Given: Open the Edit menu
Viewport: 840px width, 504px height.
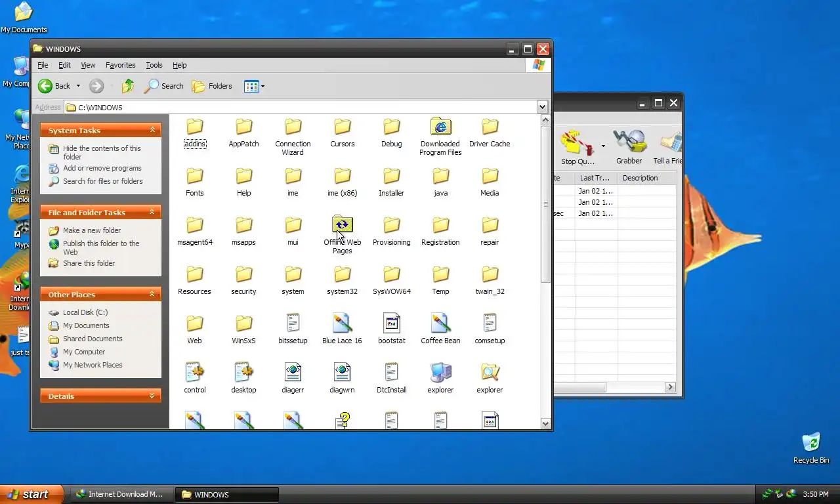Looking at the screenshot, I should click(x=64, y=65).
